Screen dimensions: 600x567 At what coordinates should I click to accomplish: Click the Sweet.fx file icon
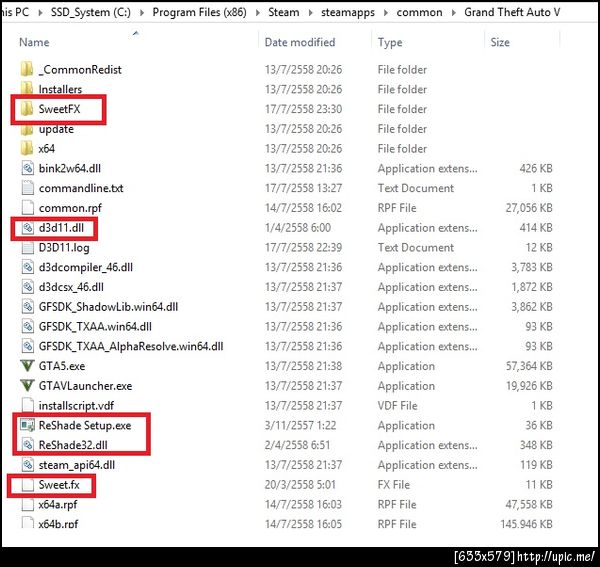(28, 485)
